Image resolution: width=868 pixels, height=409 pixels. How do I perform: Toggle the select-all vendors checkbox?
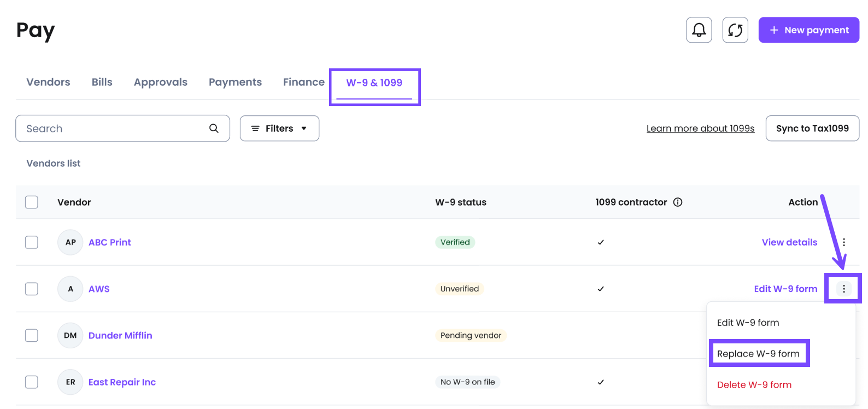32,202
